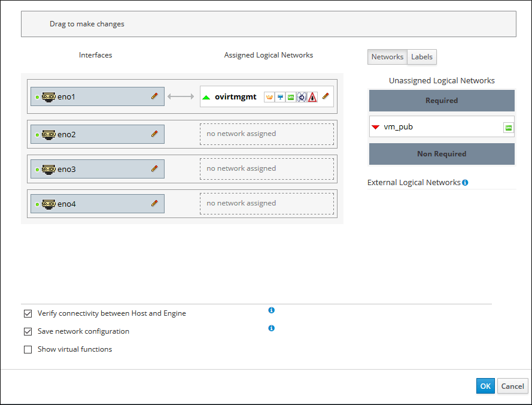Click the External Logical Networks info icon
This screenshot has height=405, width=532.
pos(465,182)
